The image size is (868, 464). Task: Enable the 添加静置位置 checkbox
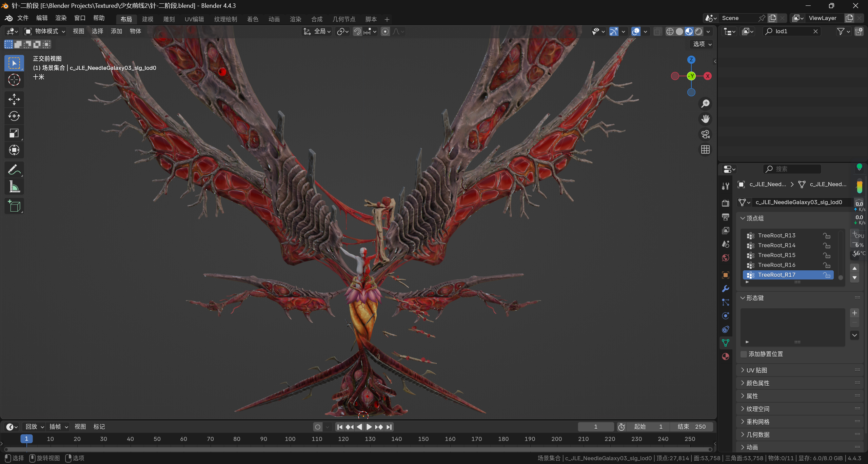[x=744, y=354]
